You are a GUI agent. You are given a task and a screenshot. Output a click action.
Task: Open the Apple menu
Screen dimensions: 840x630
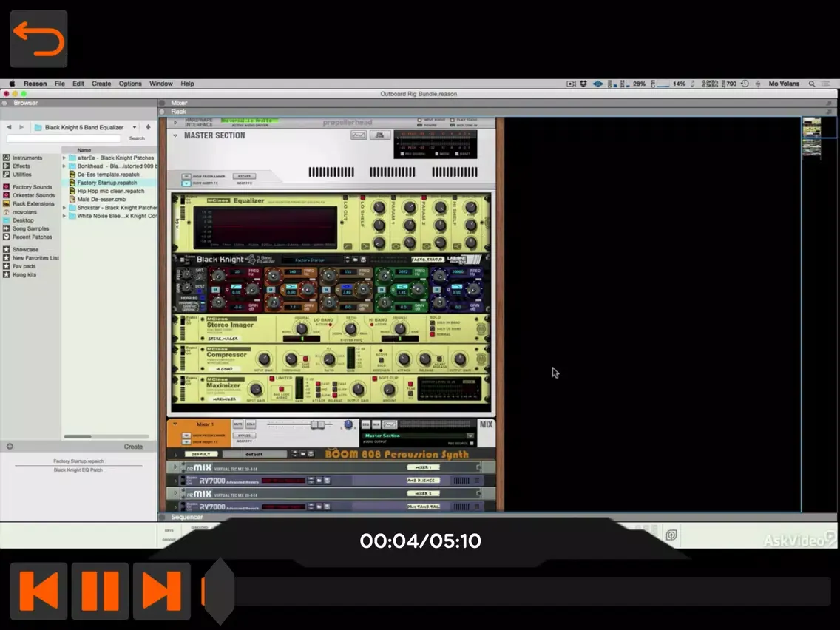coord(12,84)
